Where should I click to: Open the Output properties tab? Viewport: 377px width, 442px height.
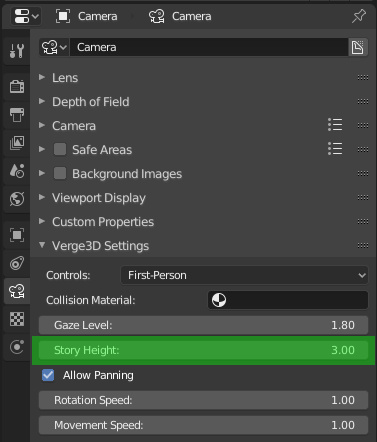point(17,115)
